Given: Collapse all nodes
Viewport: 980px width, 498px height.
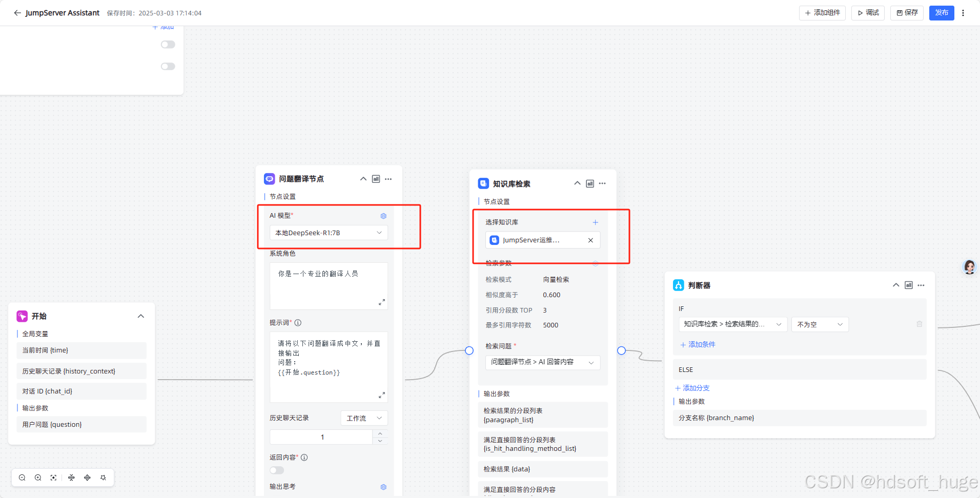Looking at the screenshot, I should pos(71,478).
